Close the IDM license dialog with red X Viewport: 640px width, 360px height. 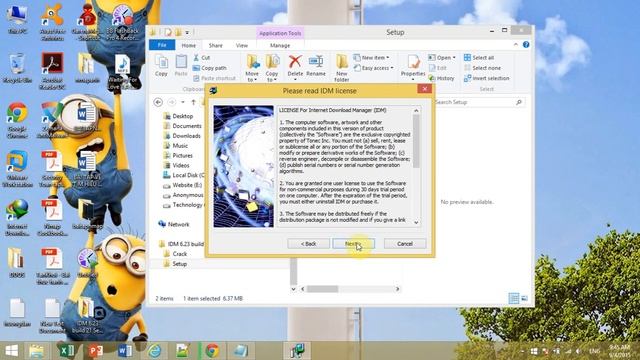[x=424, y=89]
